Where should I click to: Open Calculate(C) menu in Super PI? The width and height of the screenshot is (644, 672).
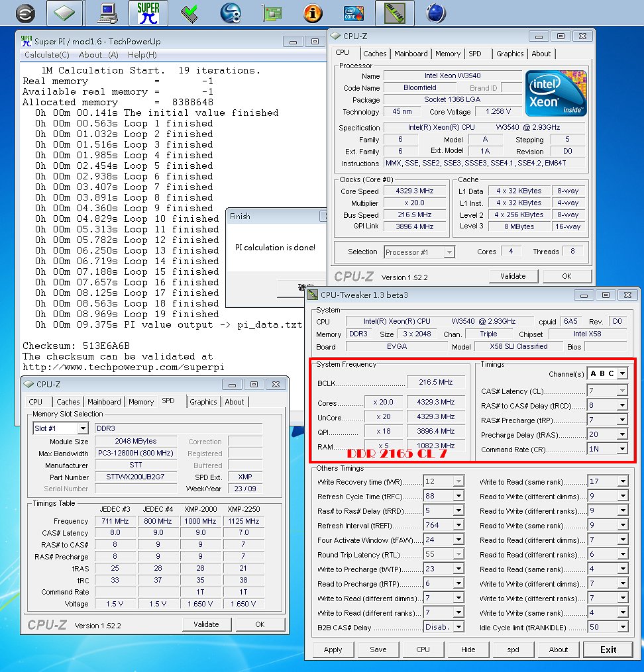click(x=47, y=55)
